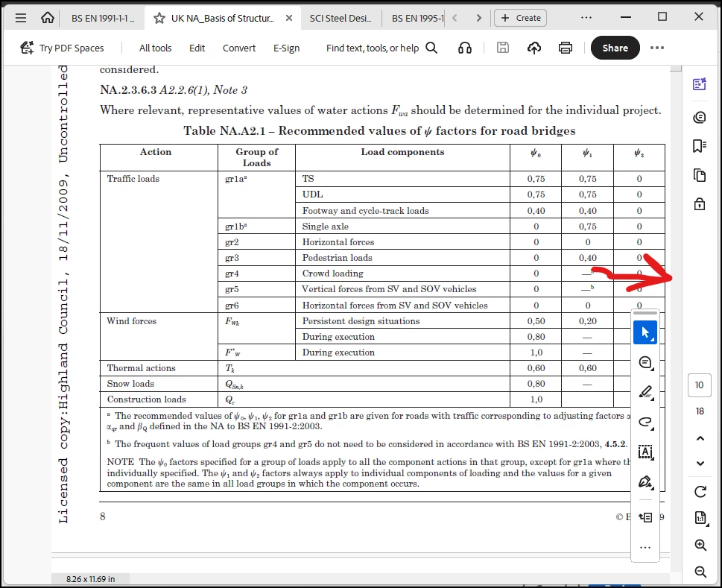The height and width of the screenshot is (588, 722).
Task: Open the toolbar more options ellipsis
Action: coord(657,48)
